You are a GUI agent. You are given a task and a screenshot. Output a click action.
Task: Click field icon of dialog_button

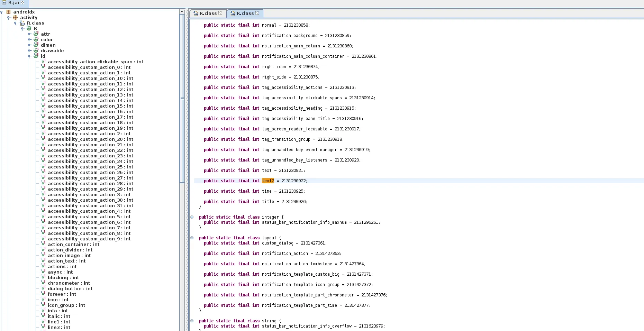(x=43, y=288)
